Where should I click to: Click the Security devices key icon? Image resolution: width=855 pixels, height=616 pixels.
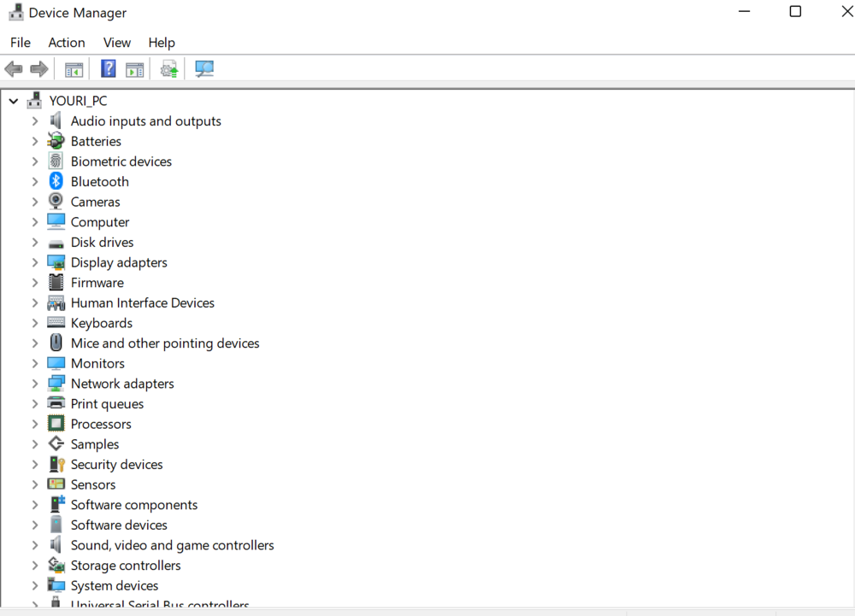pyautogui.click(x=56, y=464)
